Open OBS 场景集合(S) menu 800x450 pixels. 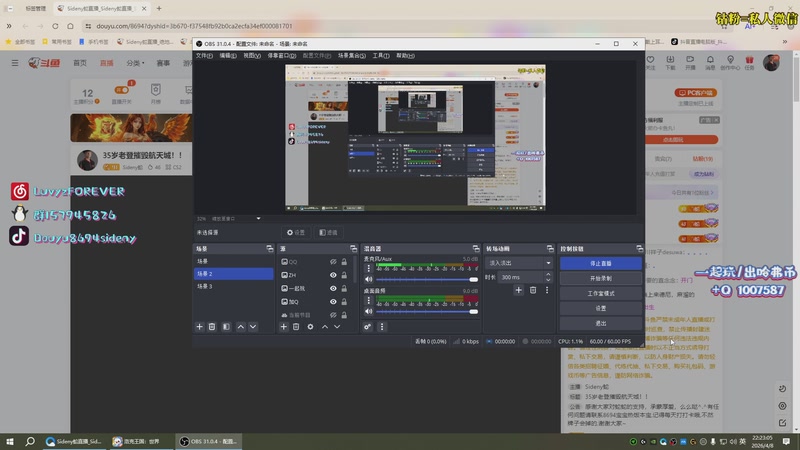(x=352, y=56)
